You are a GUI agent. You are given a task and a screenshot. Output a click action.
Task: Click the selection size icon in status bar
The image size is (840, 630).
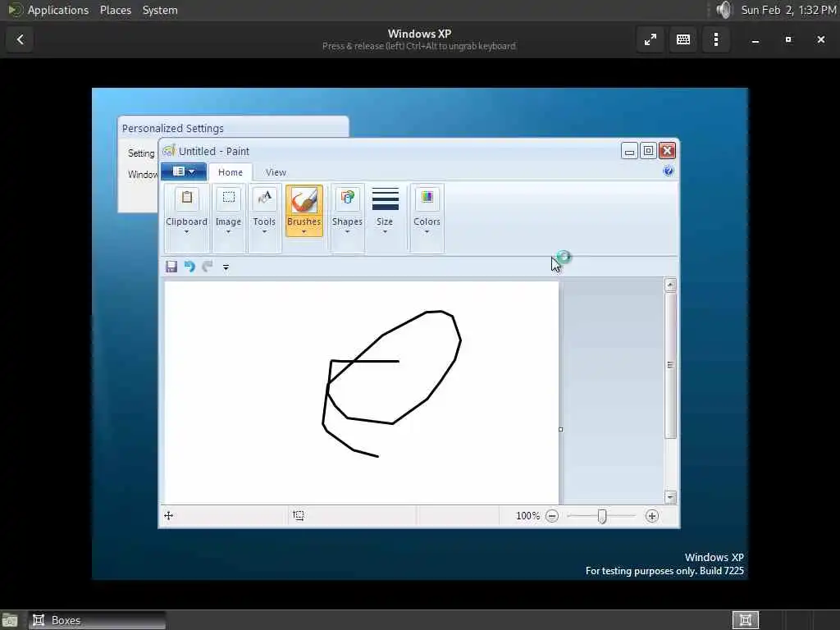pos(299,516)
